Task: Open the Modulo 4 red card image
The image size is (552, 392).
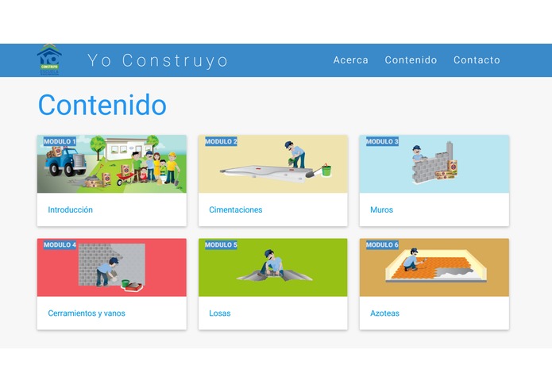Action: tap(112, 267)
